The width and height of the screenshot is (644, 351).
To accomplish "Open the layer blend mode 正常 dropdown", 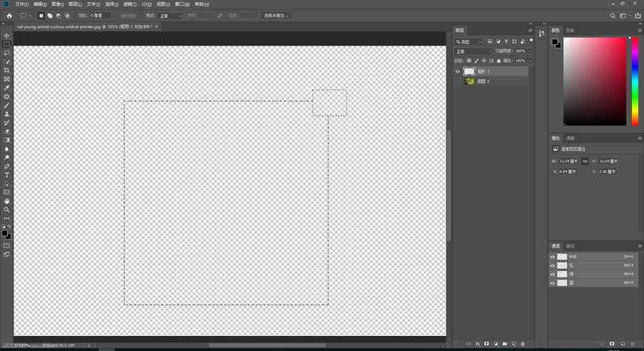I will point(472,51).
